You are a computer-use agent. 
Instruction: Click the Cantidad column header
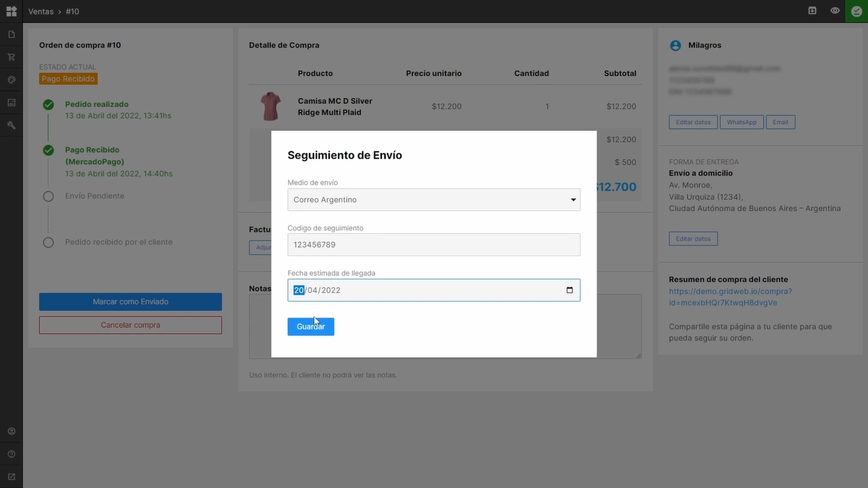tap(532, 73)
